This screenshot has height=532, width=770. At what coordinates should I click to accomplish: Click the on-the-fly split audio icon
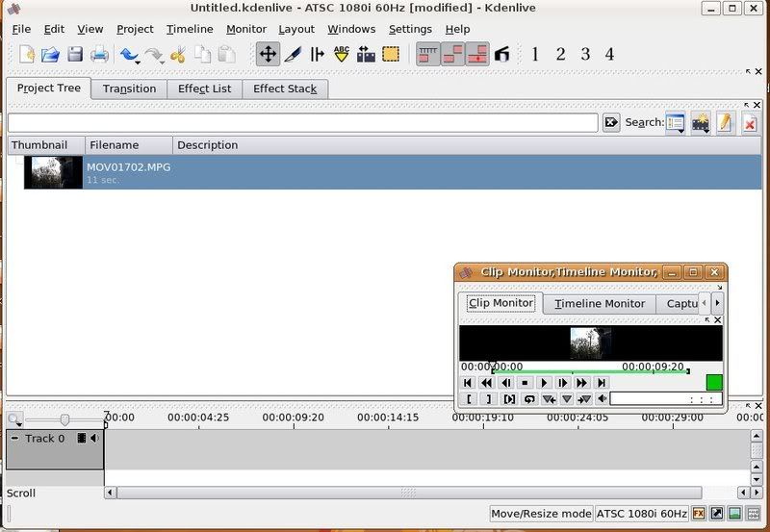coord(501,54)
